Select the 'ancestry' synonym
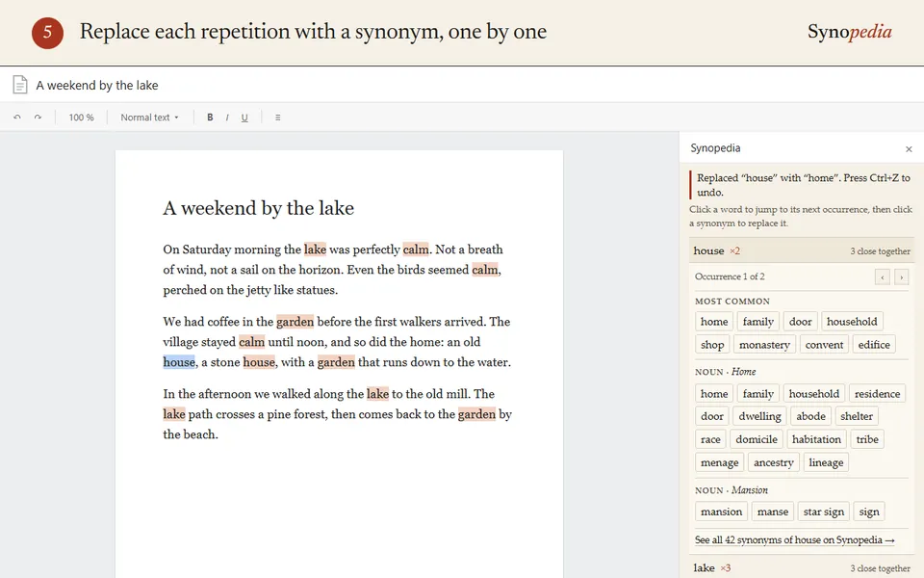The image size is (924, 578). [x=773, y=462]
